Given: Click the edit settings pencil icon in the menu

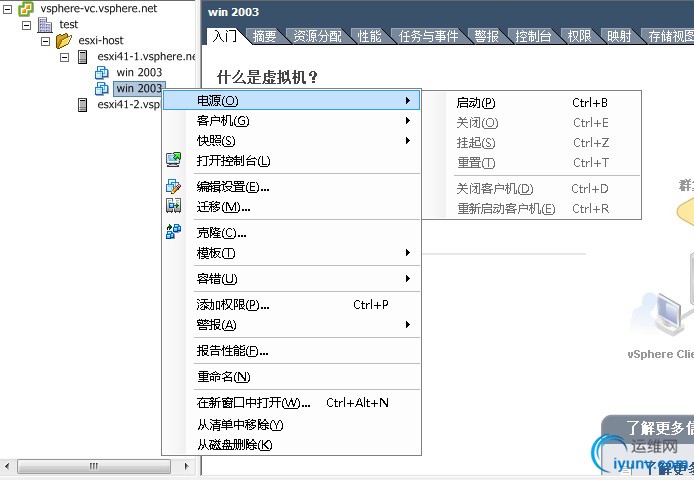Looking at the screenshot, I should click(x=174, y=186).
